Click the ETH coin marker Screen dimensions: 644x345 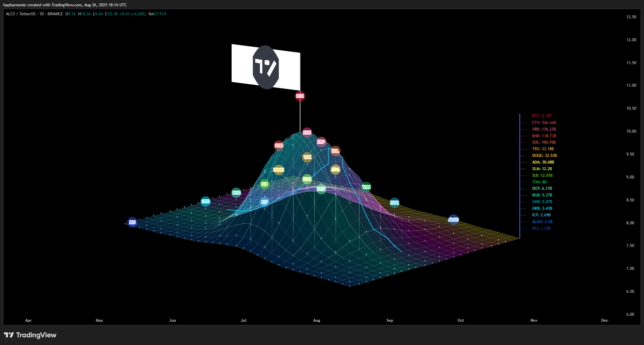pos(307,133)
